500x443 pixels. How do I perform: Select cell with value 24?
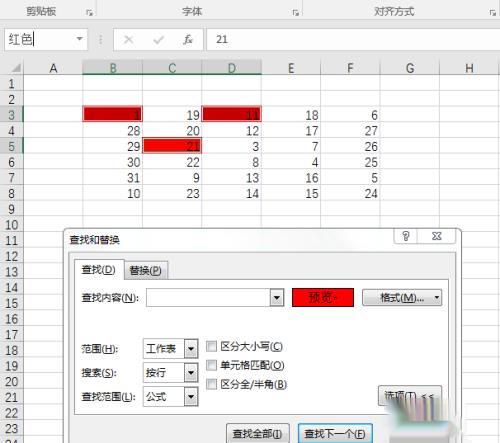click(x=350, y=193)
